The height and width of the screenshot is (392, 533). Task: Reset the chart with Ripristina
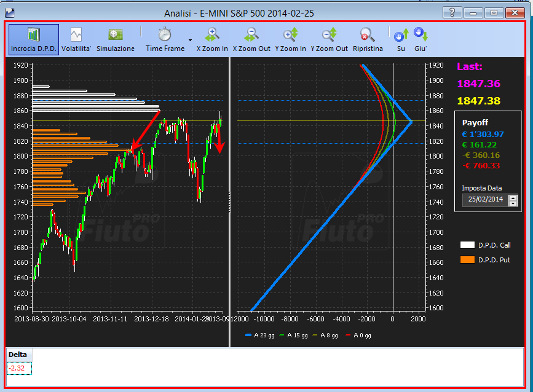click(368, 39)
